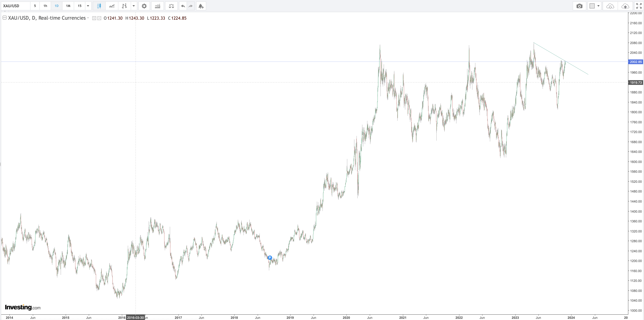Save chart layout to cloud

coord(625,6)
